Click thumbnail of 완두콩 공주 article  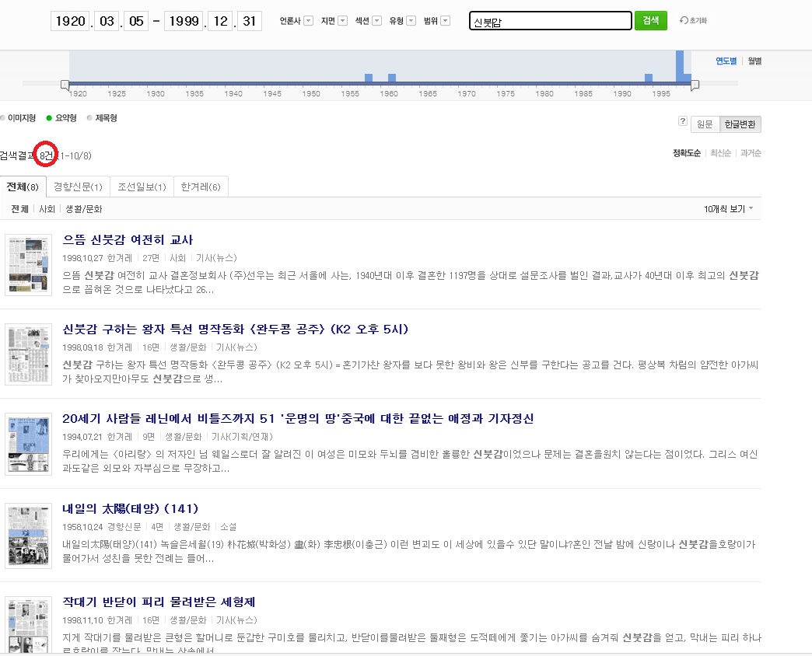click(29, 354)
